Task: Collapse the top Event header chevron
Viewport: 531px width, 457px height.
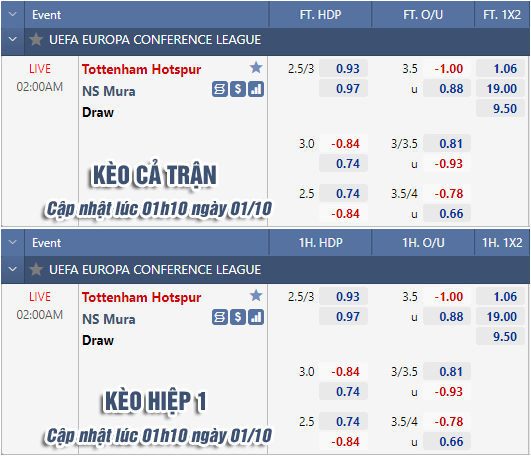Action: point(13,14)
